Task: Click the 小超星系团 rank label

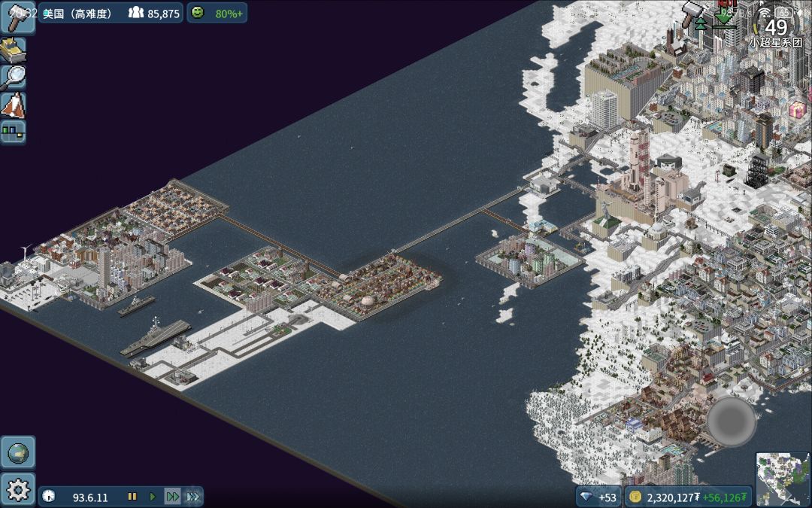Action: point(775,43)
